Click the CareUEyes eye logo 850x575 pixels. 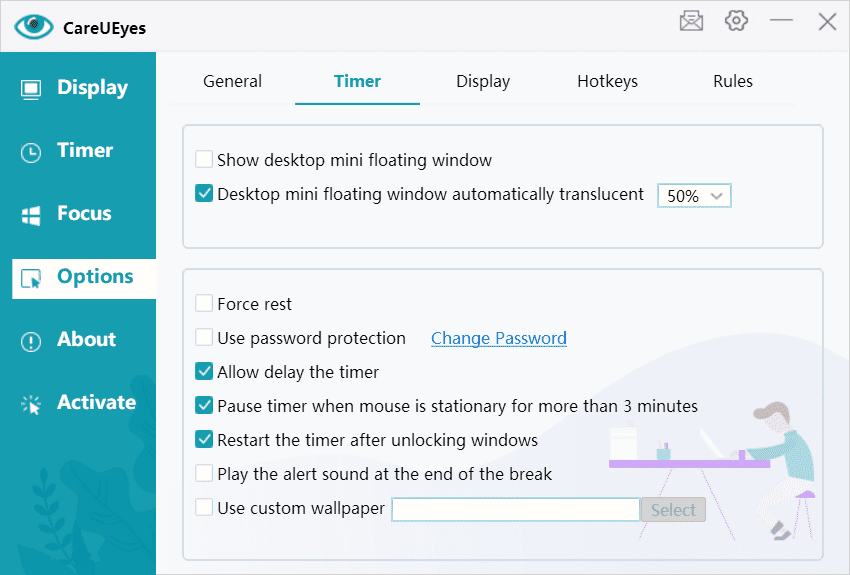(33, 27)
